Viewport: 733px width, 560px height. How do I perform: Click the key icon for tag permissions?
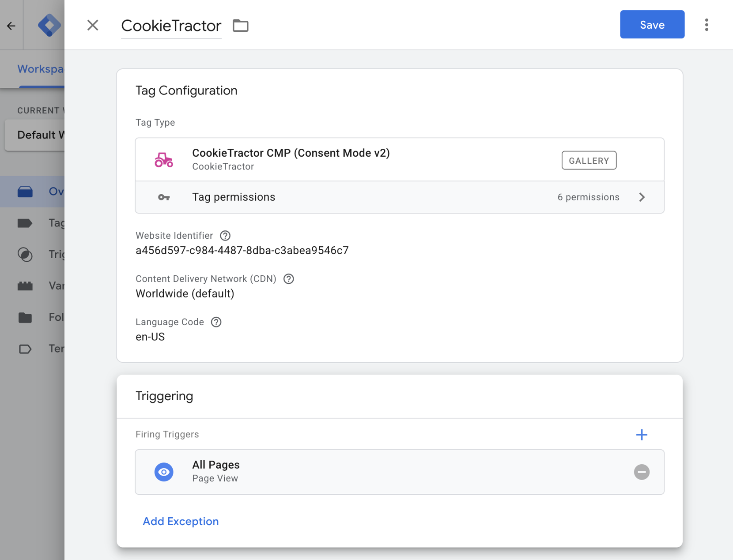164,197
